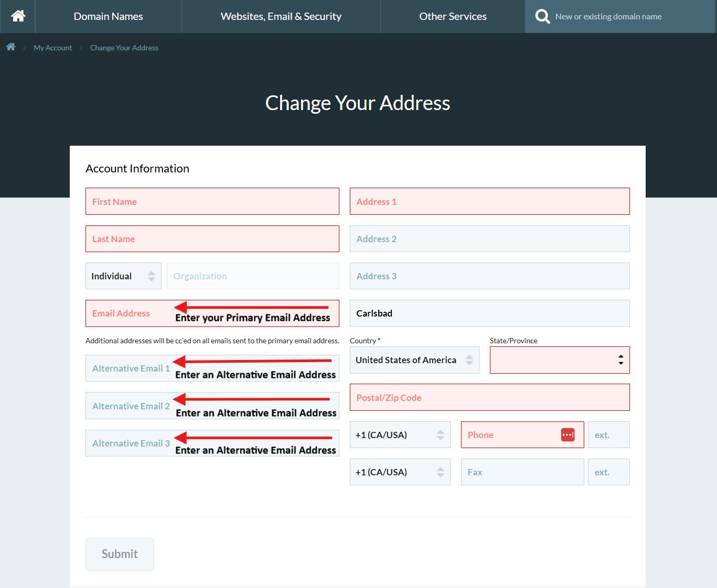Click into the Postal/Zip Code field
Screen dimensions: 717x588
[x=489, y=397]
